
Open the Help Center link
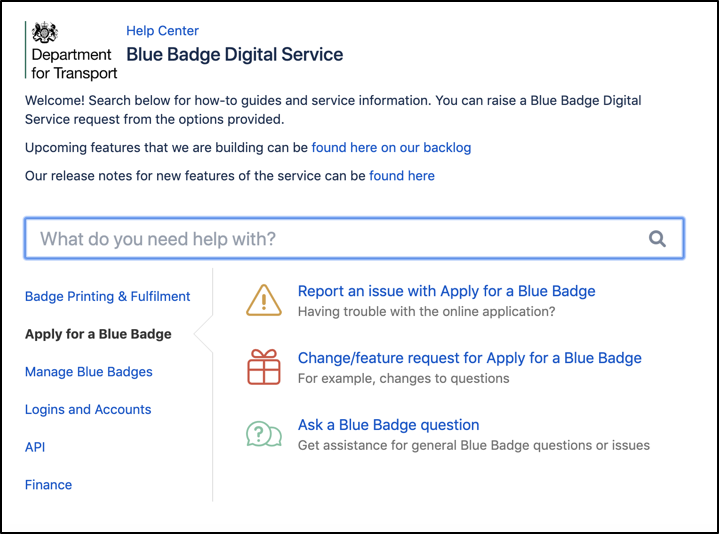(x=162, y=31)
